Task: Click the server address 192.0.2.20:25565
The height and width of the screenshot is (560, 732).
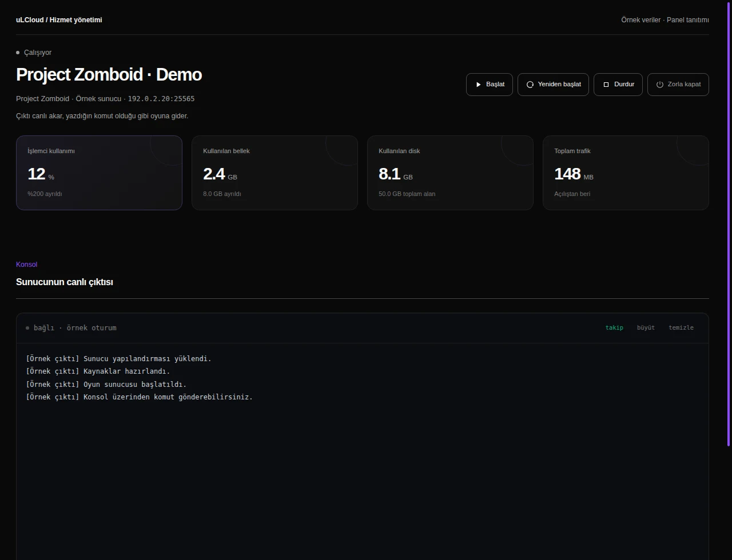Action: tap(161, 99)
